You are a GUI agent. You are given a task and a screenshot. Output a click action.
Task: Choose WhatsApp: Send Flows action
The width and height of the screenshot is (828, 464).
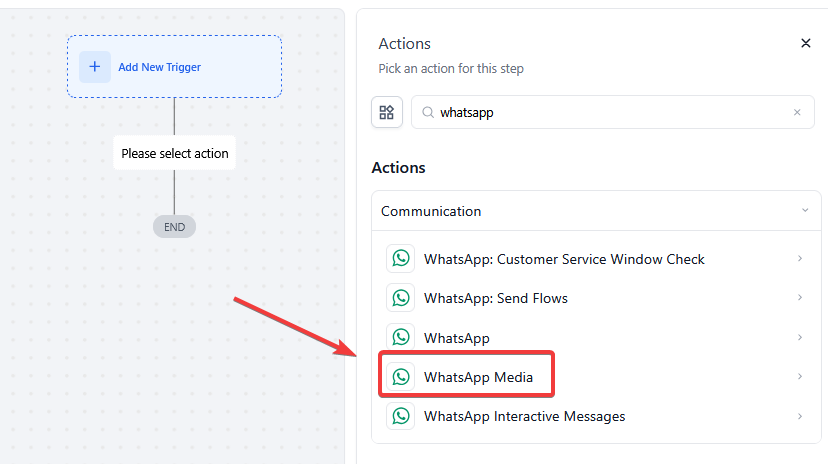[596, 298]
